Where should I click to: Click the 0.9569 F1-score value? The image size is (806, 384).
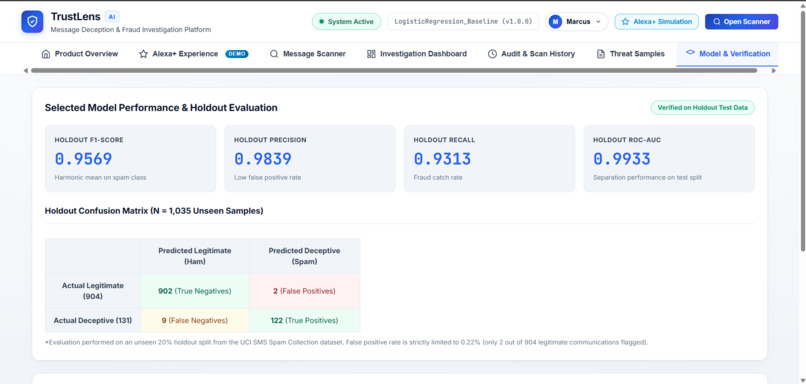click(83, 159)
